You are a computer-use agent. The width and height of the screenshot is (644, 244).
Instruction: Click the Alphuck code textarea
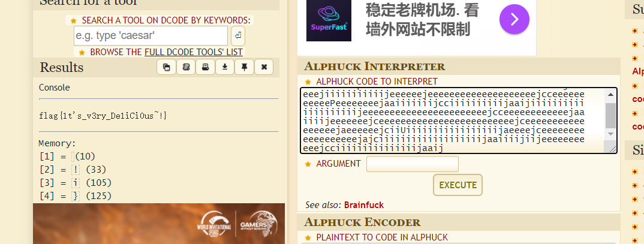(453, 121)
